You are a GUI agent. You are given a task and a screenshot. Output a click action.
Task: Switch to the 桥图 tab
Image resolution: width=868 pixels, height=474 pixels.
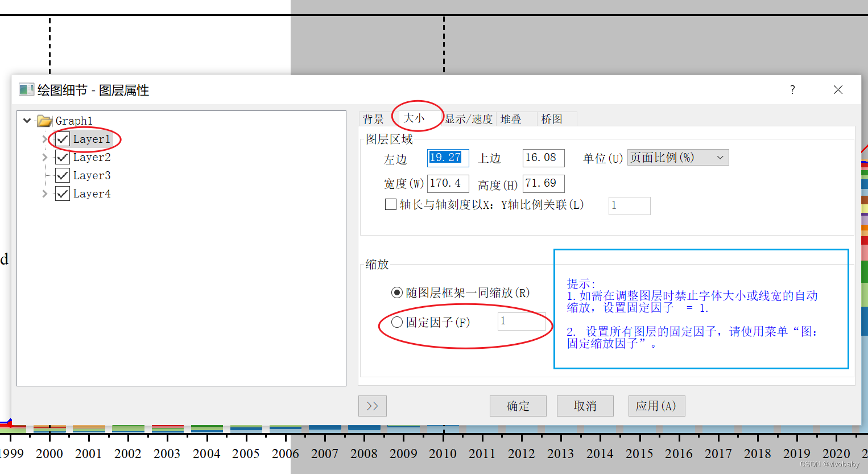tap(552, 118)
